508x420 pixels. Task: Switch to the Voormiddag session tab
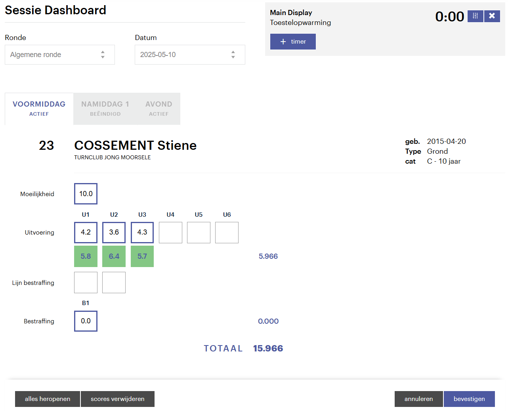[x=39, y=109]
